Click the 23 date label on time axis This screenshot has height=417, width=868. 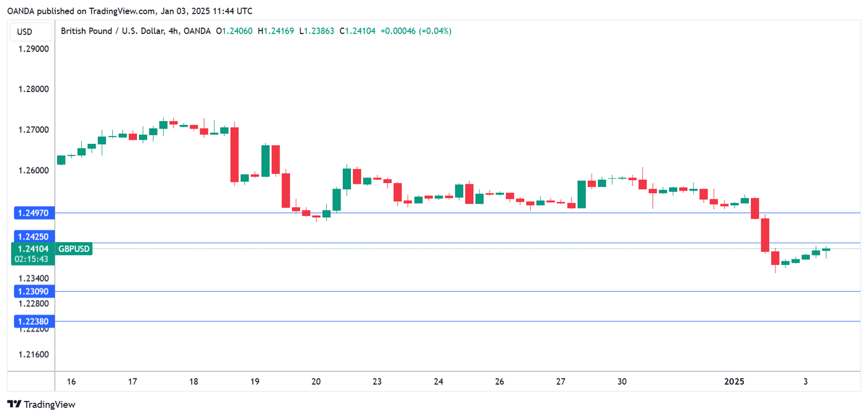point(377,382)
